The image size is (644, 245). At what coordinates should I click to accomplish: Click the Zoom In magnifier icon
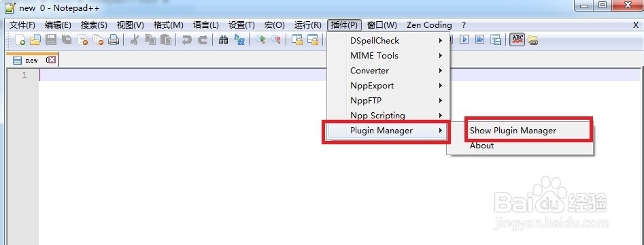coord(260,40)
